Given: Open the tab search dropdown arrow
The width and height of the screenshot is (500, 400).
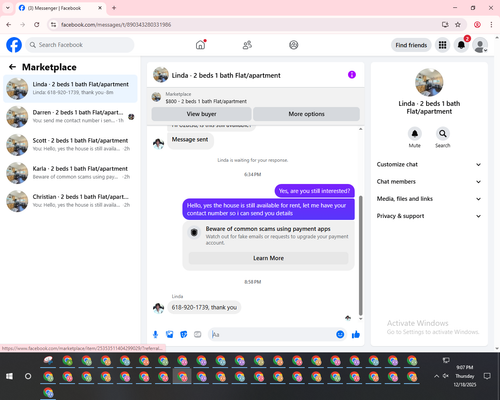Looking at the screenshot, I should click(8, 8).
